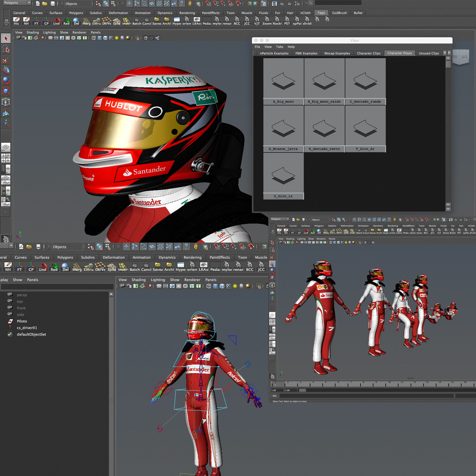476x476 pixels.
Task: Select the A_Rig_mono pose thumbnail
Action: pos(283,78)
